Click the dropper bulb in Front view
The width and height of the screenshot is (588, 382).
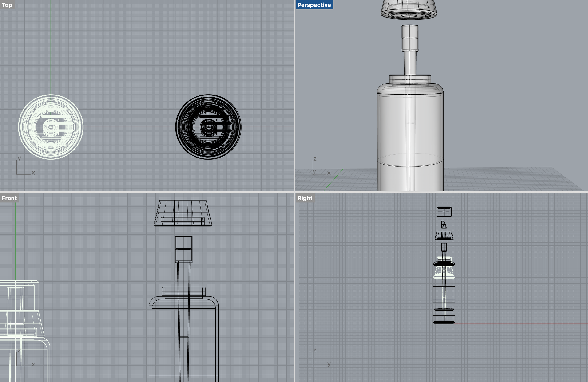coord(183,249)
